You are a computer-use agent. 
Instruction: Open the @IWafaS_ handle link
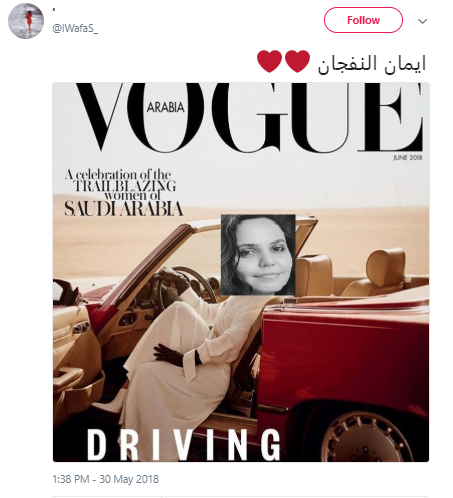pyautogui.click(x=75, y=29)
